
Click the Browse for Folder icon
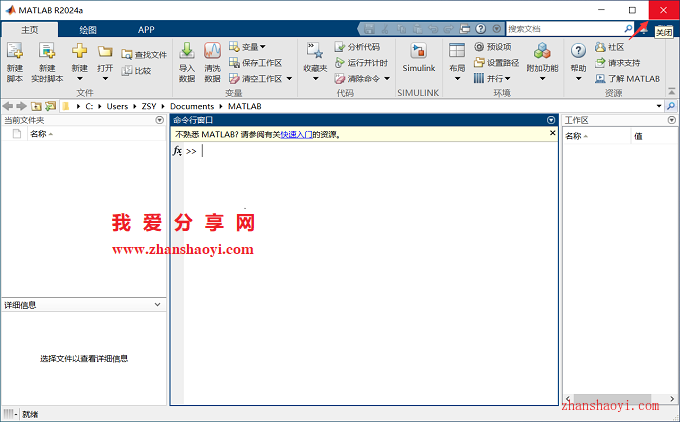51,106
